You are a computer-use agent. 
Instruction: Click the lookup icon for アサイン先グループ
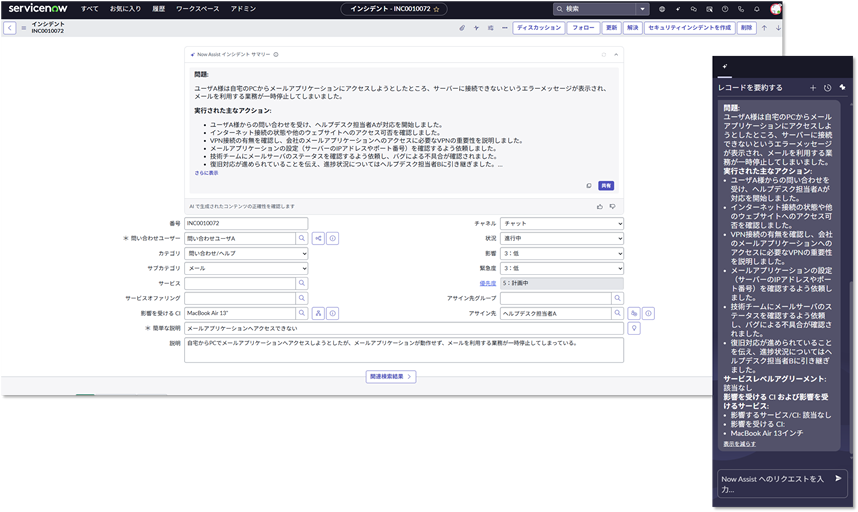617,298
